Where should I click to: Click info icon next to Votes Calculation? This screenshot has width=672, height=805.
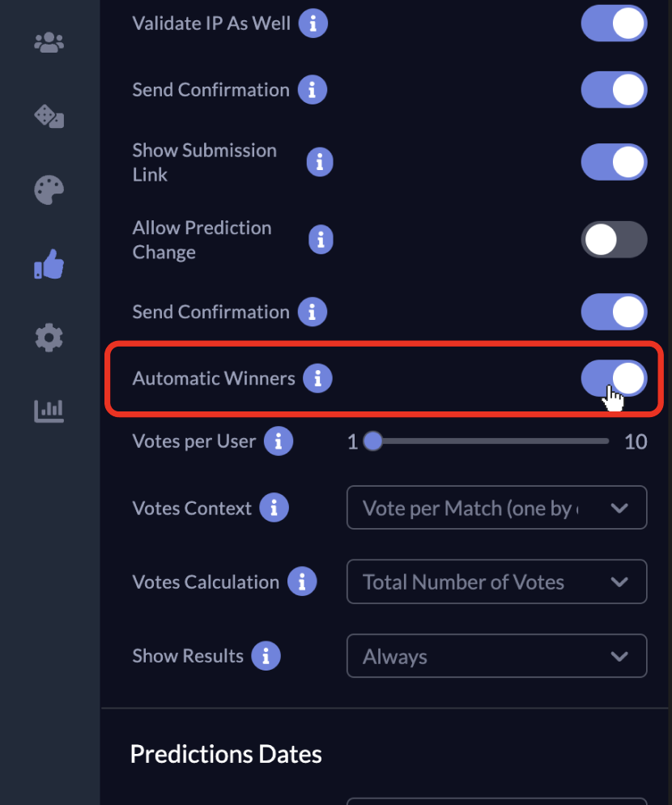(301, 581)
